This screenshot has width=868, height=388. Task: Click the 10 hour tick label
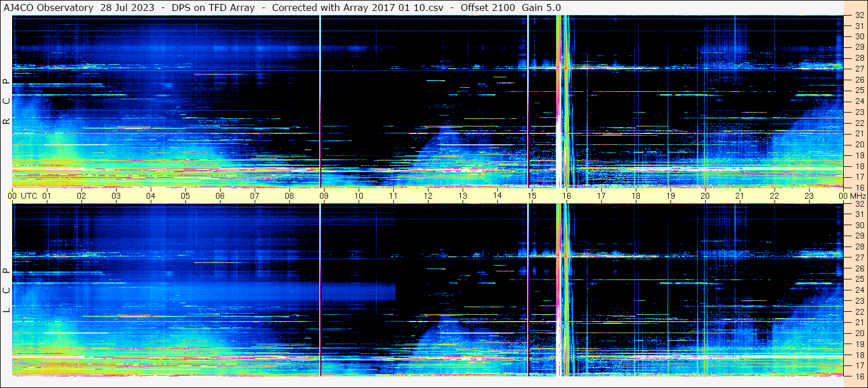(359, 196)
